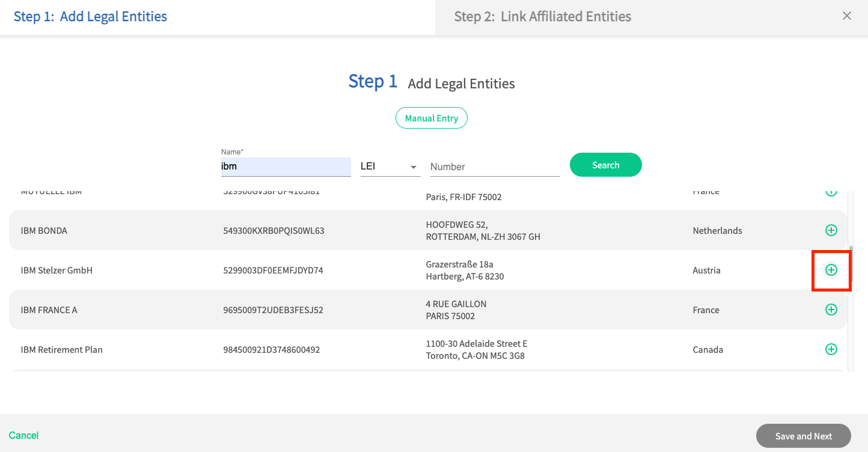This screenshot has width=868, height=452.
Task: Click France country in IBM FRANCE A row
Action: click(706, 310)
